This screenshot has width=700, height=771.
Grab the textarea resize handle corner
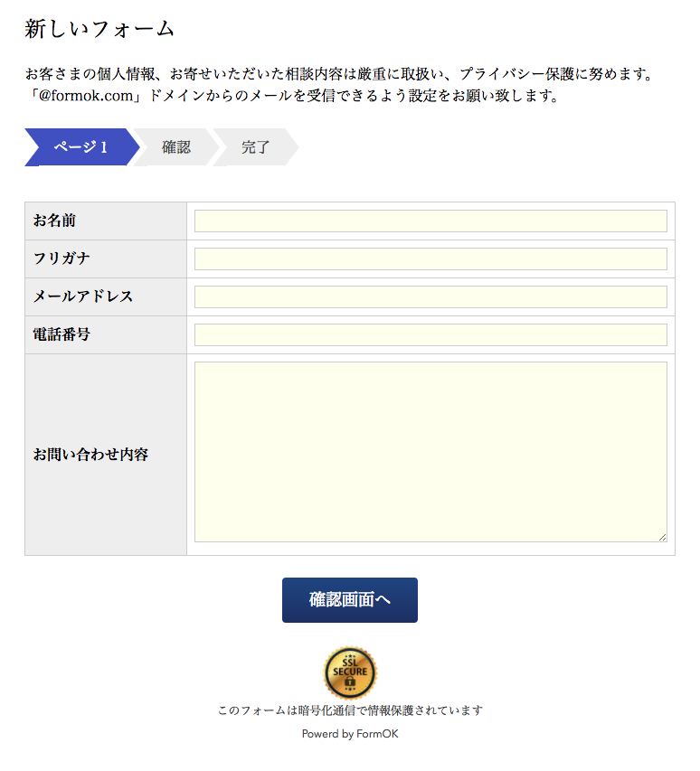[663, 538]
